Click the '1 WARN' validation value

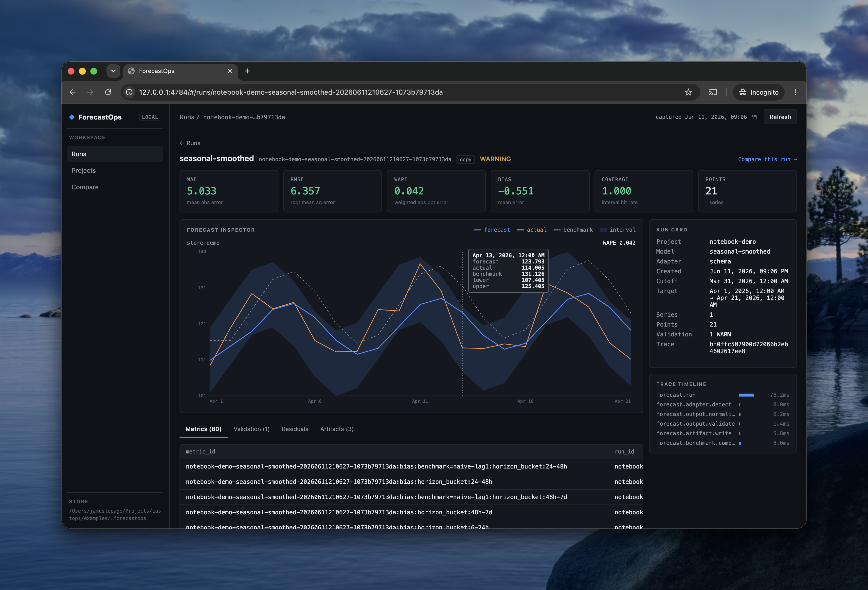point(720,334)
